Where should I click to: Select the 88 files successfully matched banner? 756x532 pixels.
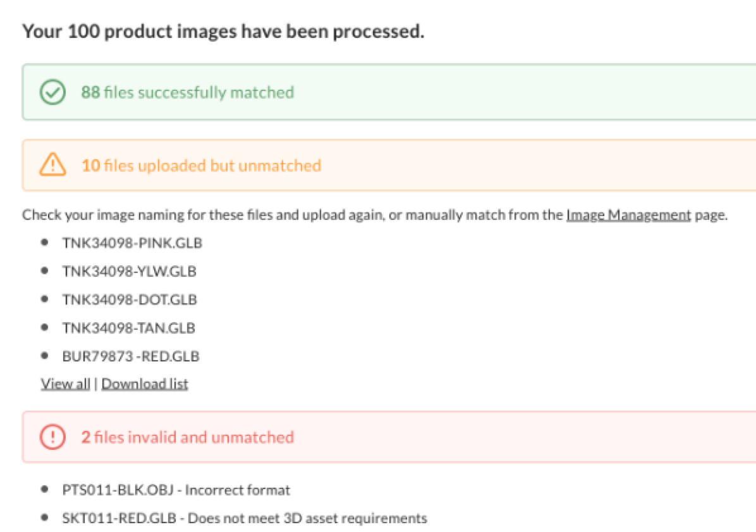pos(389,92)
